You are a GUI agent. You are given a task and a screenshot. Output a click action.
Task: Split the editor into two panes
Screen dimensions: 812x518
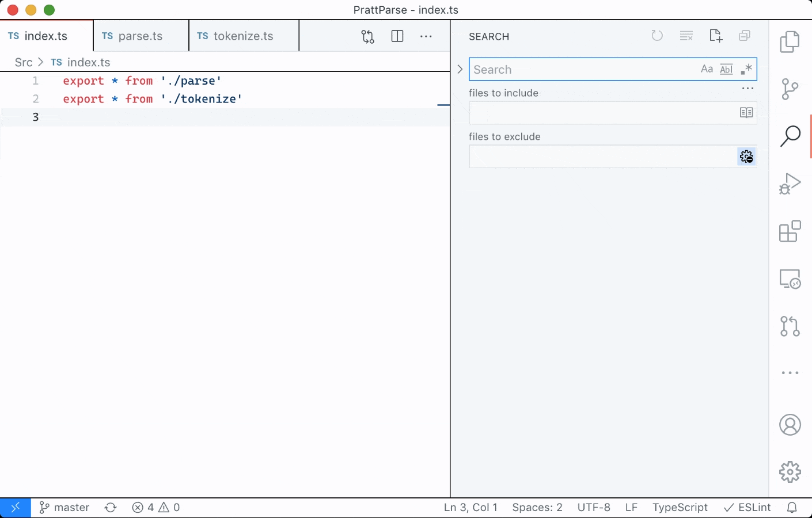click(397, 36)
